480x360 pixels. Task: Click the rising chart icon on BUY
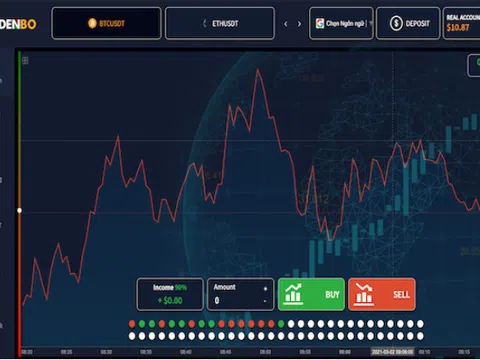[293, 294]
